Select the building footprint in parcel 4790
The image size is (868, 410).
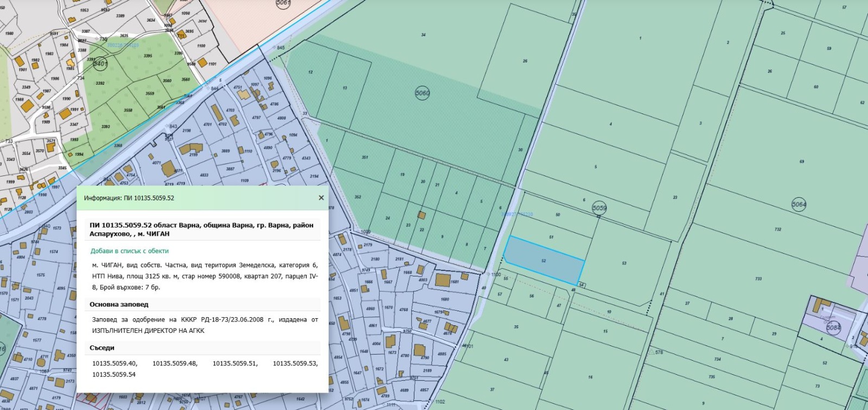pyautogui.click(x=420, y=350)
